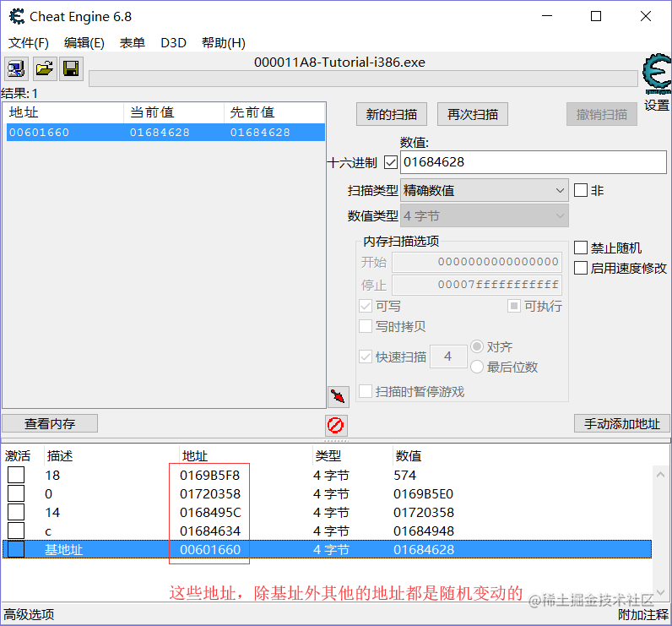Enable the 禁止随机 checkbox
This screenshot has height=626, width=672.
pos(581,248)
